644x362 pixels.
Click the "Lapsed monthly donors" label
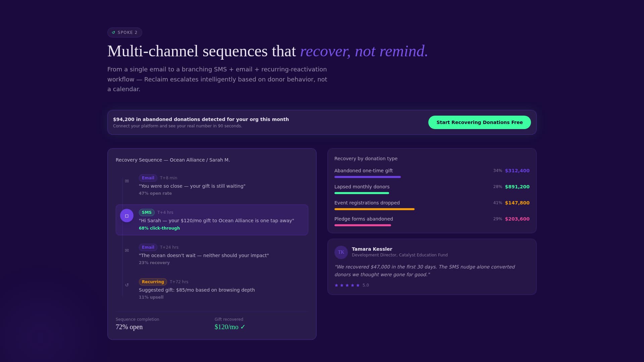tap(362, 187)
